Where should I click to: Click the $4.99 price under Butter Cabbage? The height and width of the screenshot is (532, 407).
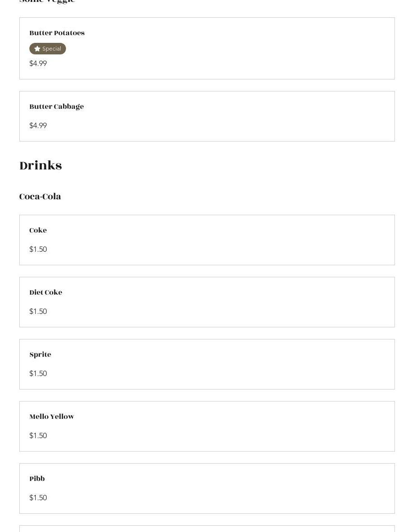38,126
